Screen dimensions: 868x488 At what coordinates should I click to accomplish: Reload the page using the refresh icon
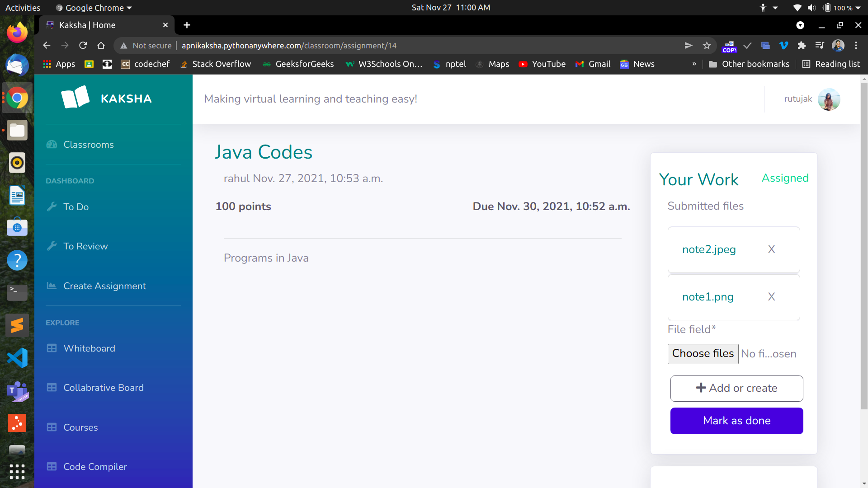click(83, 46)
